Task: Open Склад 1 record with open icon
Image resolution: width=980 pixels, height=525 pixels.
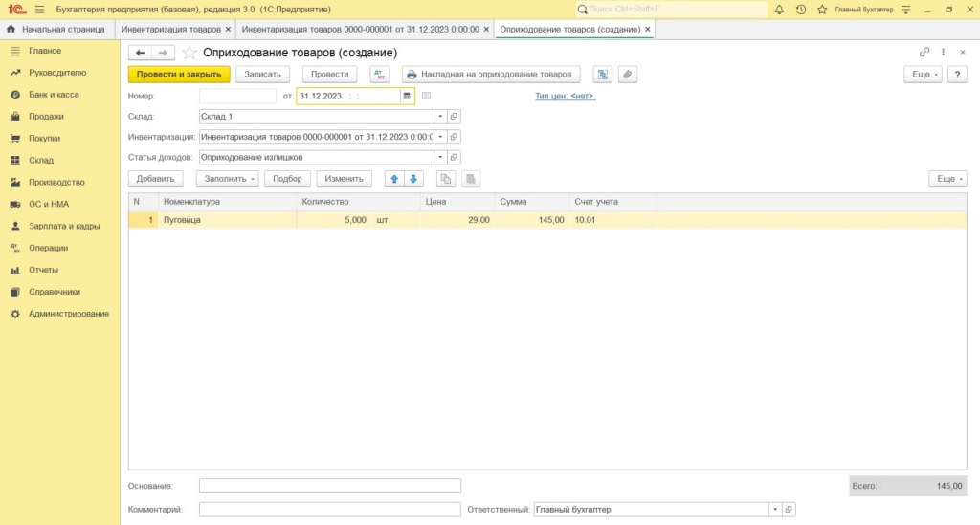Action: (x=455, y=117)
